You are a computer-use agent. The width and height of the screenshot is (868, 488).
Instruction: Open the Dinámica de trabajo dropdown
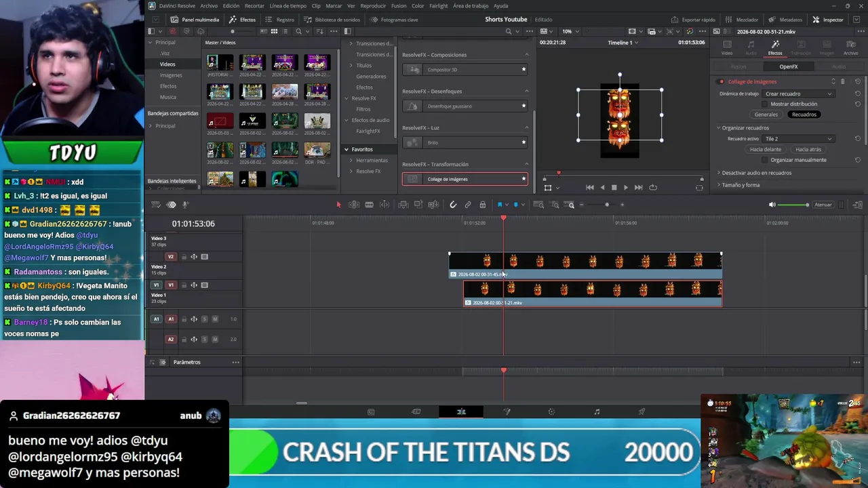800,94
